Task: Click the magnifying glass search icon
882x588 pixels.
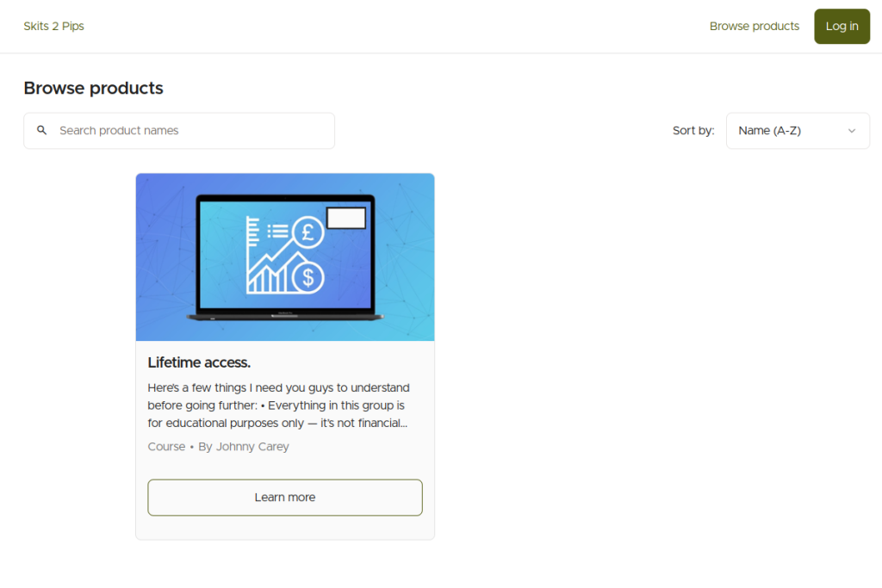Action: tap(41, 131)
